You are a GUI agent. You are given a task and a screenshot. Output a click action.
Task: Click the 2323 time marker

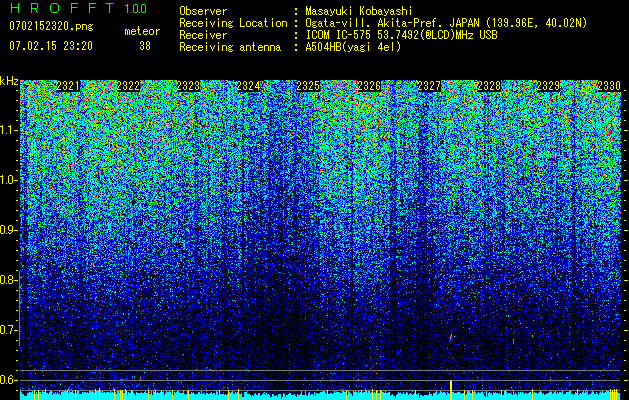188,86
